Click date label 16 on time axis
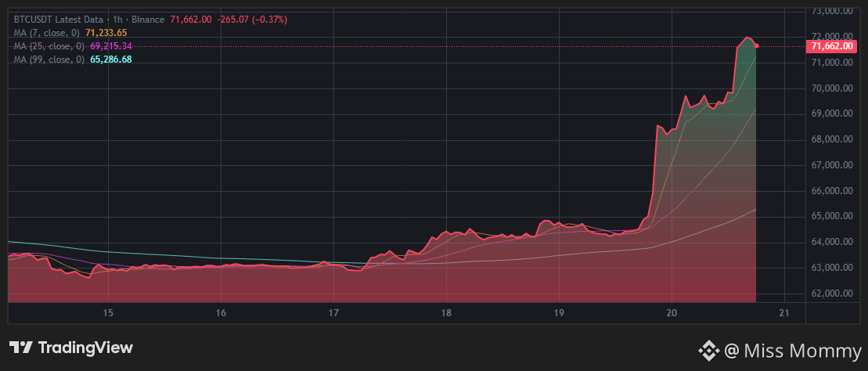 [x=220, y=313]
